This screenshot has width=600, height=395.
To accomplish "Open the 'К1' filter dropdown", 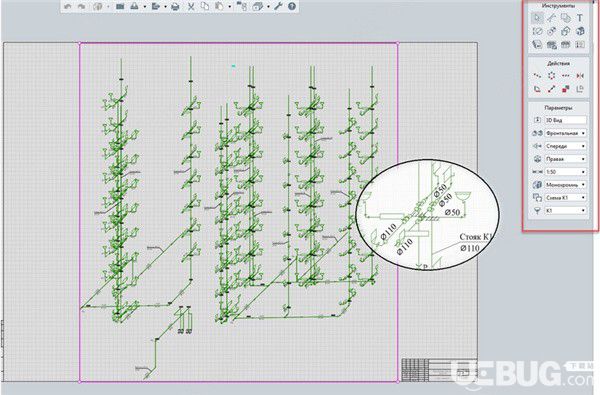I will (566, 211).
